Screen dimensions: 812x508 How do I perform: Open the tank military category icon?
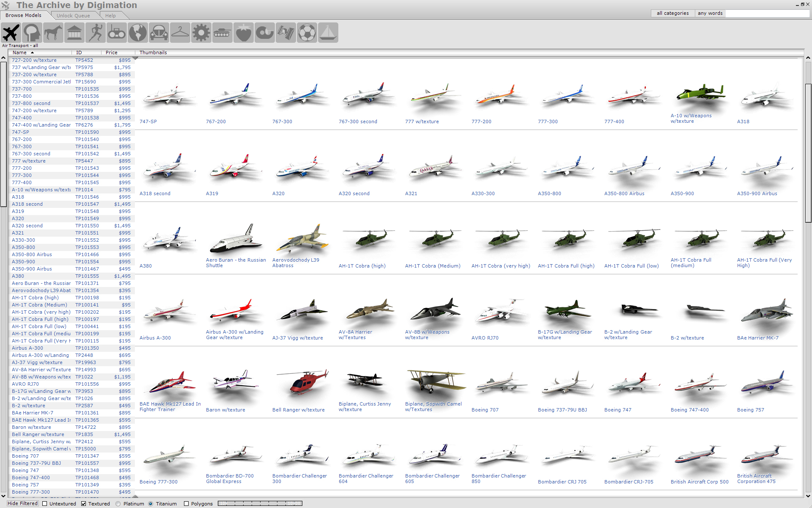point(222,33)
